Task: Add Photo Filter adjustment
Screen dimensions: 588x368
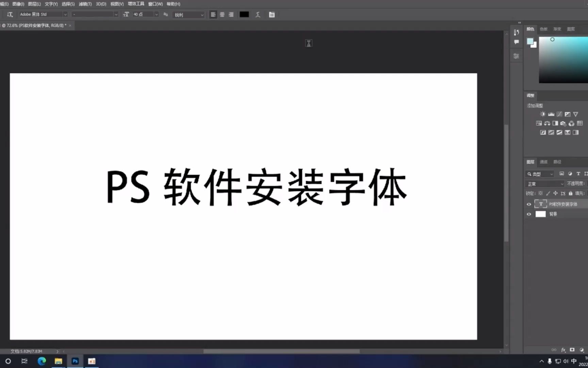Action: tap(563, 123)
